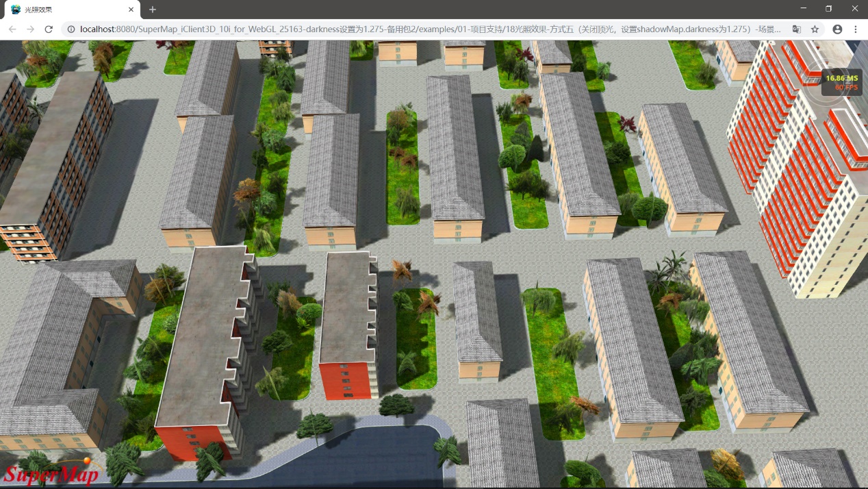The width and height of the screenshot is (868, 489).
Task: Open the site information icon beside localhost
Action: pos(71,29)
